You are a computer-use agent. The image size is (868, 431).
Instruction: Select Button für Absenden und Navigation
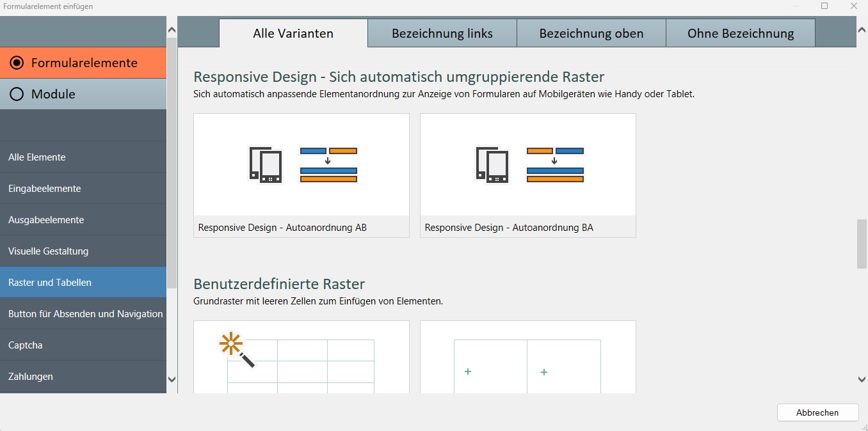click(x=85, y=314)
